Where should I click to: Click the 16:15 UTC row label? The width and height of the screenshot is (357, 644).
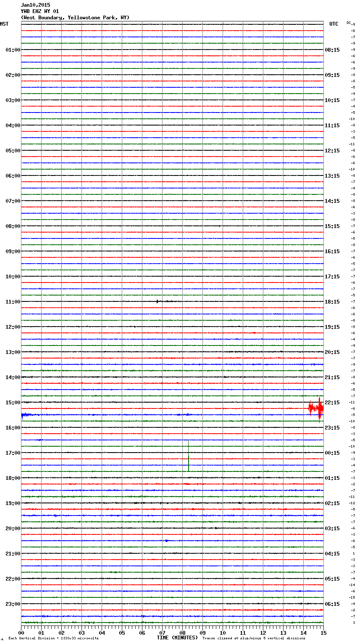[332, 251]
